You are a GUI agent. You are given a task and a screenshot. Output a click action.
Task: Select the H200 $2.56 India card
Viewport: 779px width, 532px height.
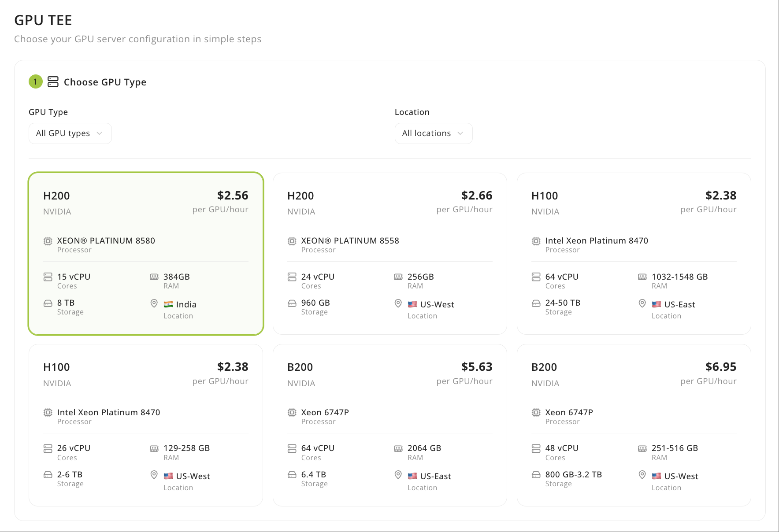click(x=146, y=254)
